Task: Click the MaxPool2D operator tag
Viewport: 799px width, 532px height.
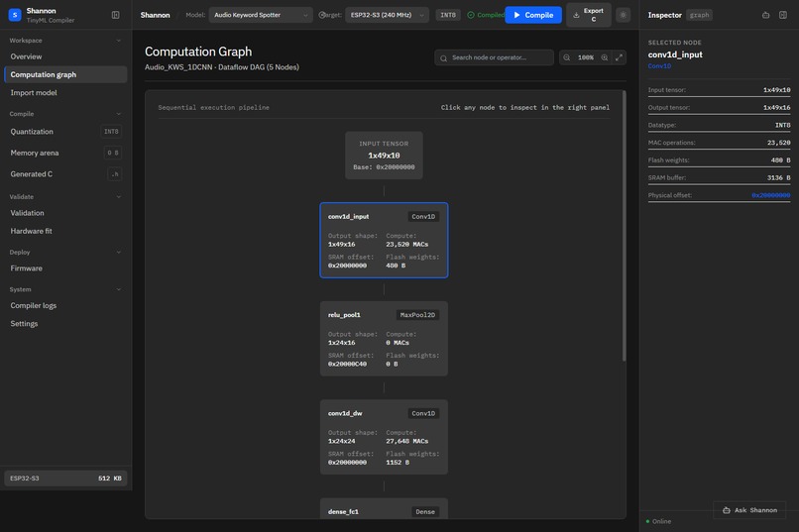Action: (417, 315)
